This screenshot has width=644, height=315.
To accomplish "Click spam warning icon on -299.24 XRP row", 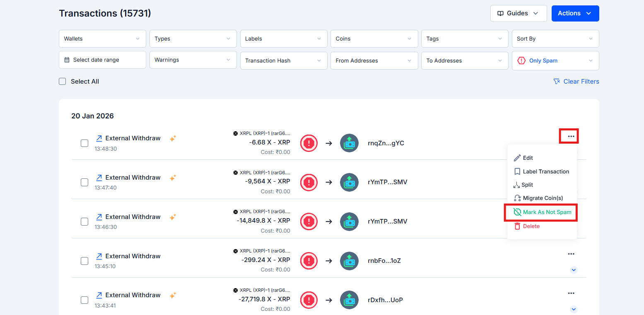I will click(309, 261).
